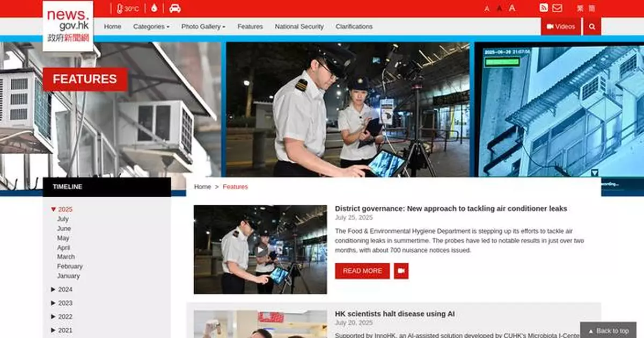The image size is (644, 338).
Task: Open the search magnifier icon
Action: tap(592, 26)
